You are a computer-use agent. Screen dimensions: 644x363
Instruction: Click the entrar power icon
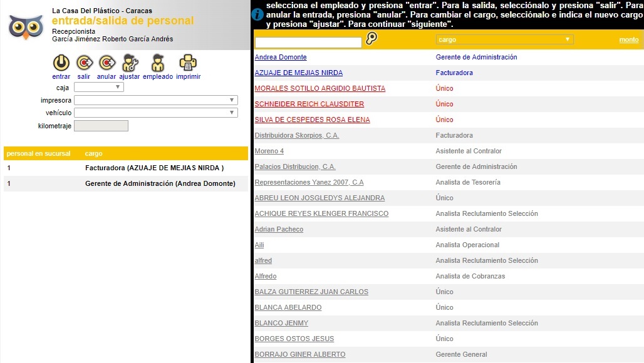[x=61, y=63]
